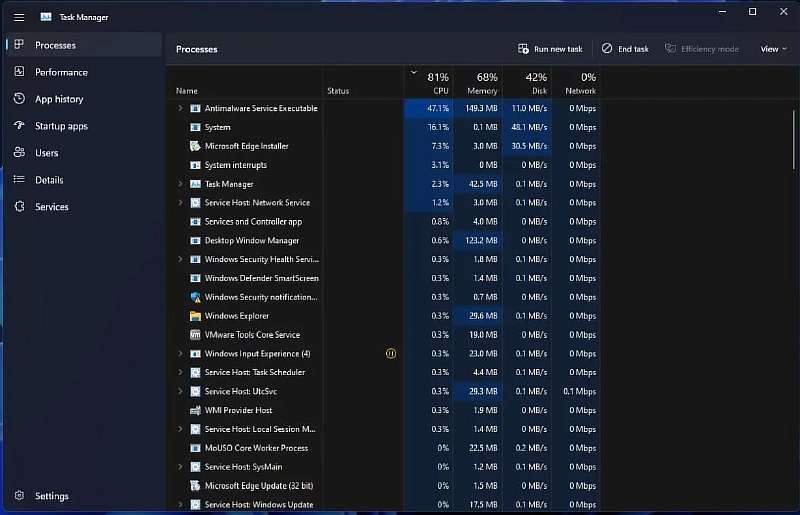Viewport: 800px width, 515px height.
Task: Click the Performance sidebar icon
Action: pos(19,72)
